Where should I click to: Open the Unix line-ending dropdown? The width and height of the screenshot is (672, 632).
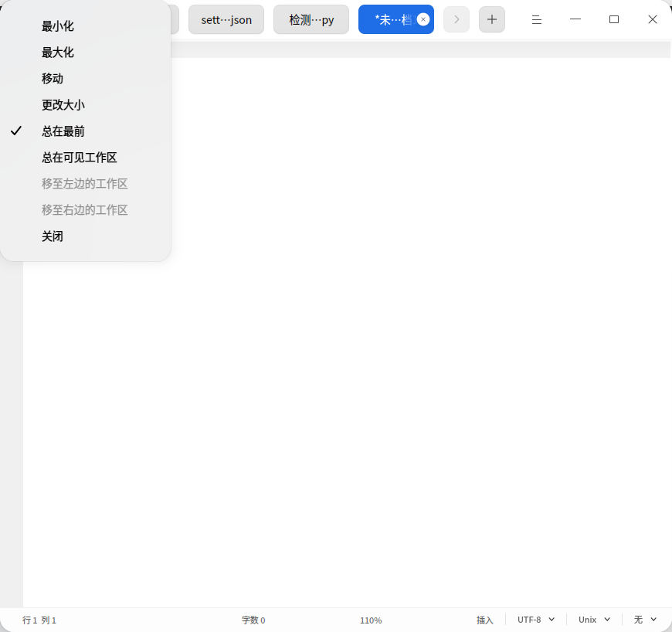(594, 620)
